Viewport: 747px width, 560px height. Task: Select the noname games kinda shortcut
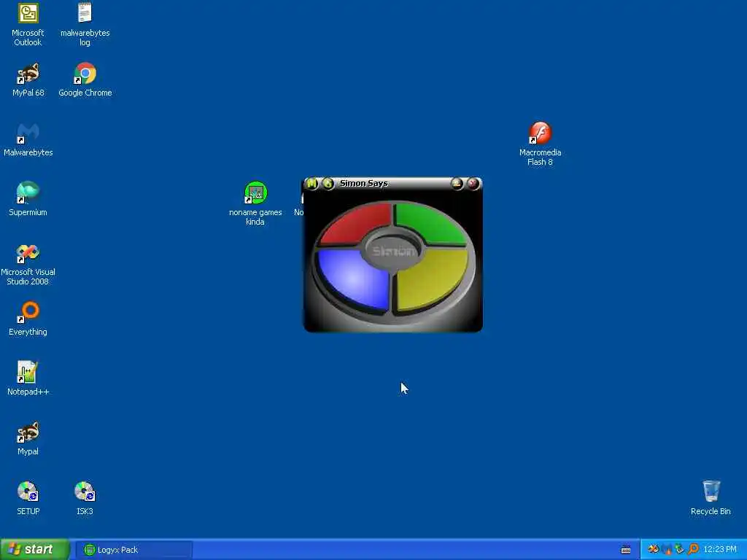tap(255, 203)
